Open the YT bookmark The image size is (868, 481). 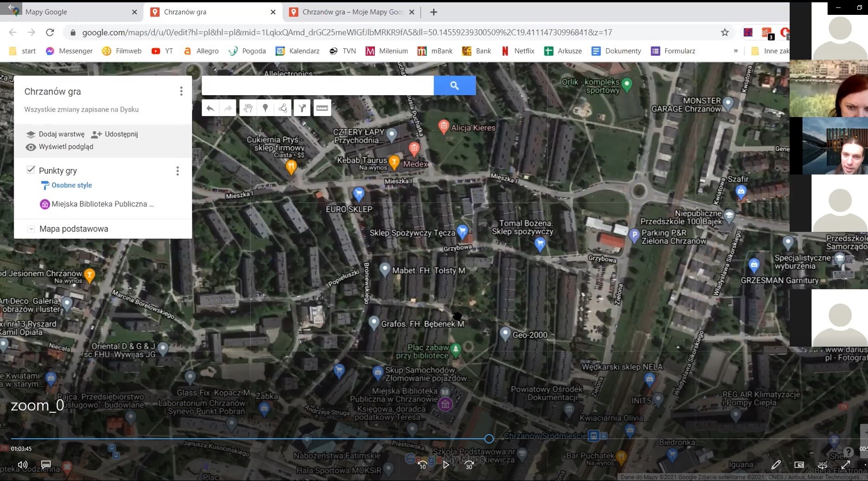point(162,51)
